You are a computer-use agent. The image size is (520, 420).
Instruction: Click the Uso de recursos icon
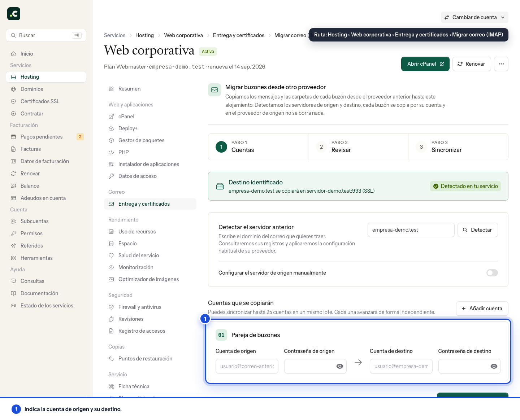(x=111, y=232)
